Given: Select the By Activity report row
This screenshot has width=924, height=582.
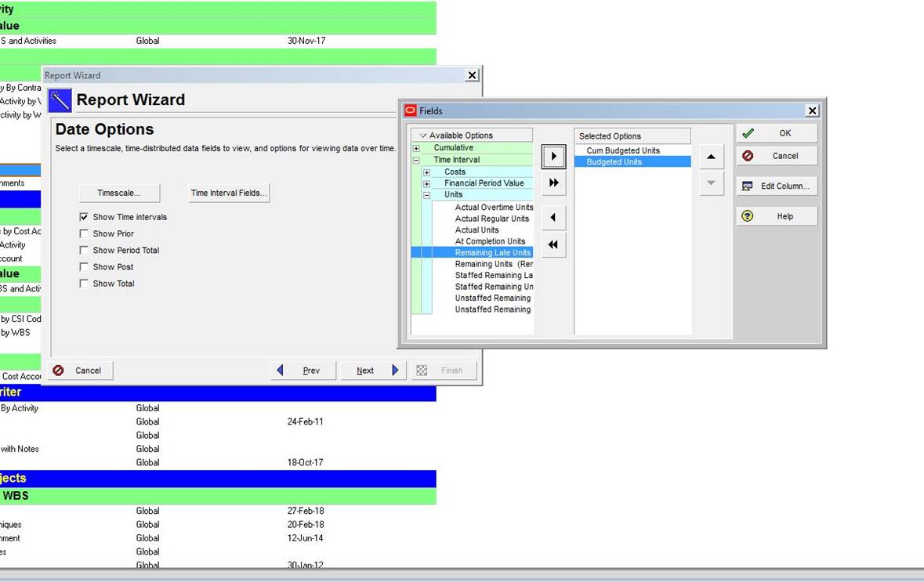Looking at the screenshot, I should click(218, 408).
